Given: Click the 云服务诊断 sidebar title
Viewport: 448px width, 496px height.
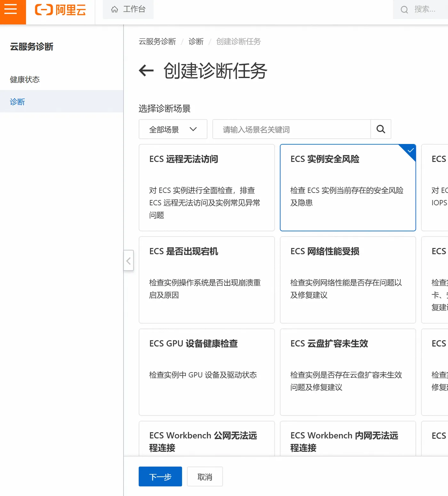Looking at the screenshot, I should (x=32, y=47).
